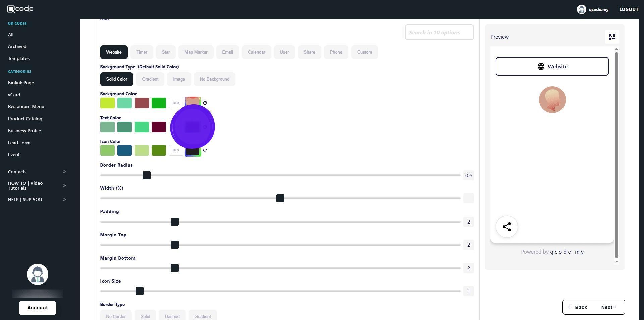Image resolution: width=644 pixels, height=320 pixels.
Task: Click the profile avatar above Account button
Action: coord(38,274)
